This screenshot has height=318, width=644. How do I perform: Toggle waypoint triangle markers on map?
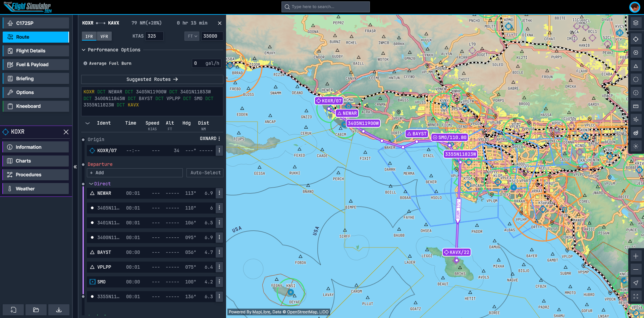click(x=636, y=66)
